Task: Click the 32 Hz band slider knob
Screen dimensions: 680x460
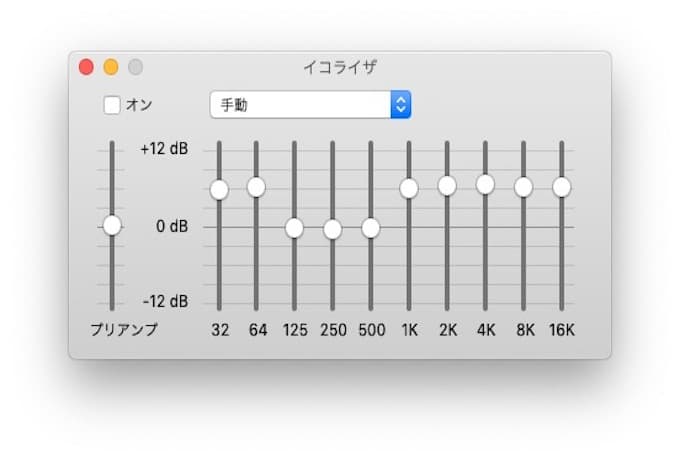Action: click(219, 190)
